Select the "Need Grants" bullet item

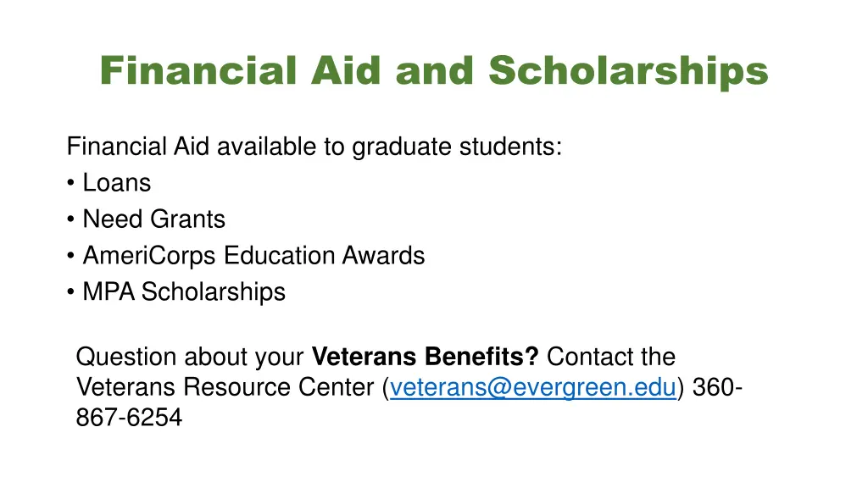(x=153, y=219)
